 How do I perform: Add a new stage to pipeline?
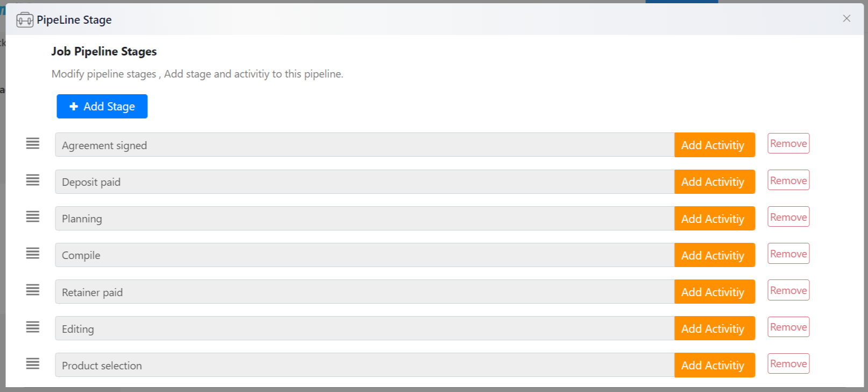point(102,107)
